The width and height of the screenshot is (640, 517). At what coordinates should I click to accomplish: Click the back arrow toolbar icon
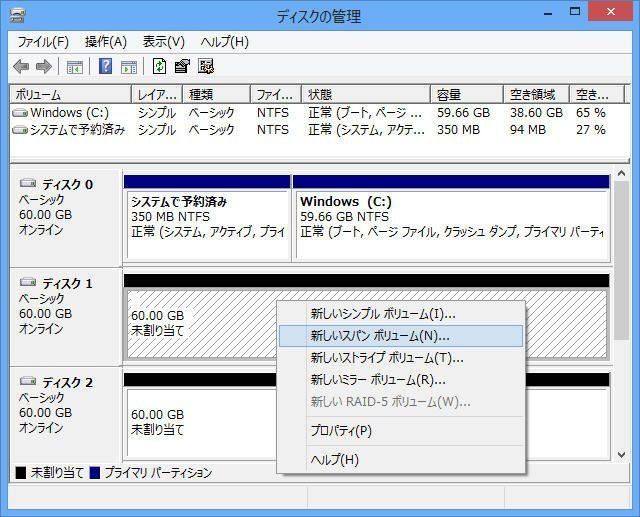point(21,67)
